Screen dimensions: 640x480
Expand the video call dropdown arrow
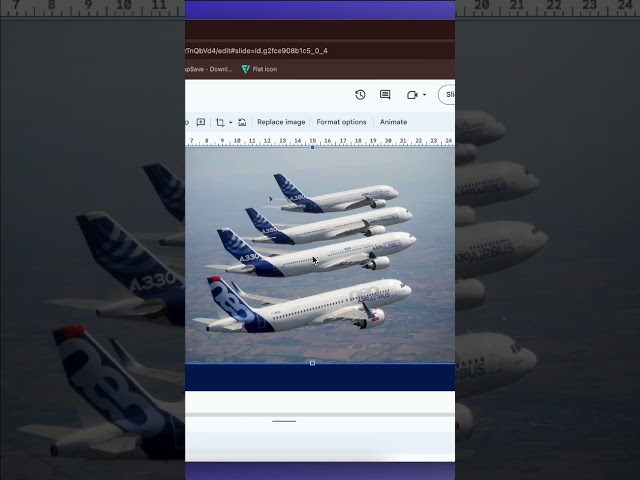424,95
